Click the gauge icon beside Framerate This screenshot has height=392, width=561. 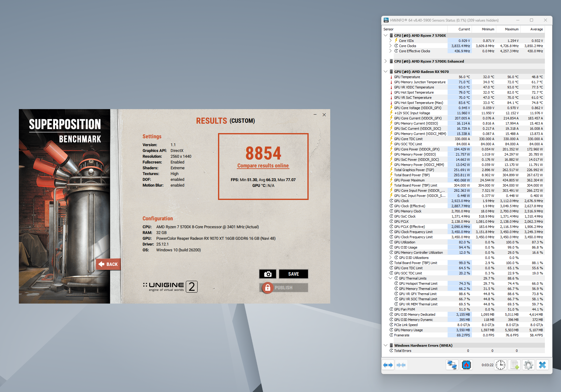tap(391, 335)
